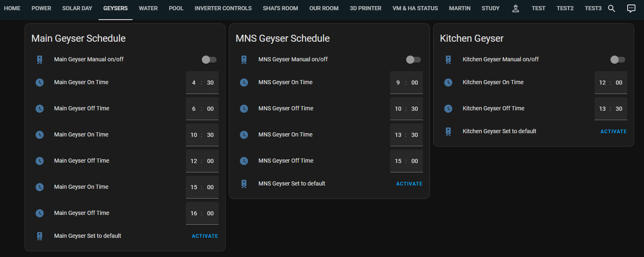
Task: Activate Main Geyser Set to default
Action: (x=205, y=236)
